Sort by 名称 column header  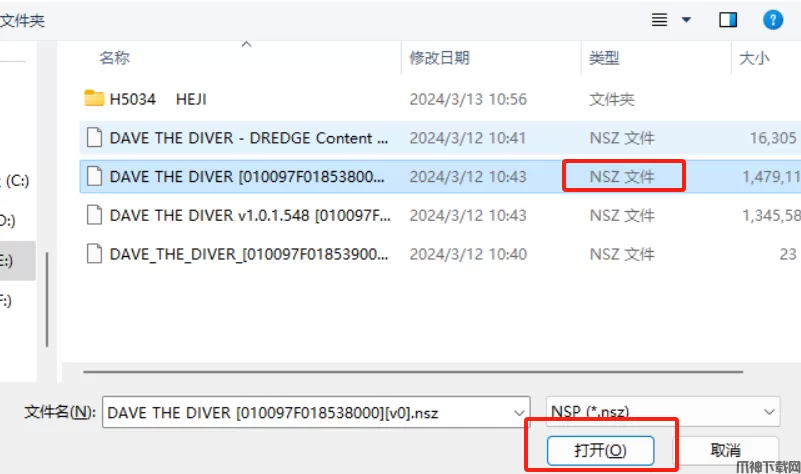click(x=114, y=58)
